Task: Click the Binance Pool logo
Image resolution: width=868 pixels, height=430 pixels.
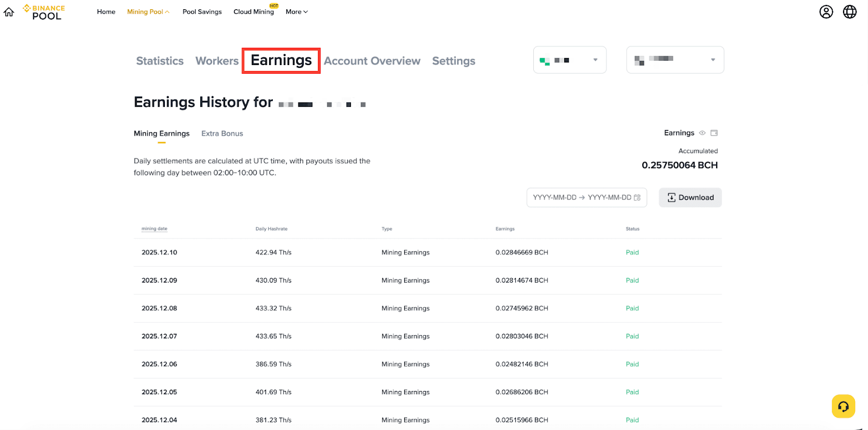Action: pyautogui.click(x=44, y=12)
